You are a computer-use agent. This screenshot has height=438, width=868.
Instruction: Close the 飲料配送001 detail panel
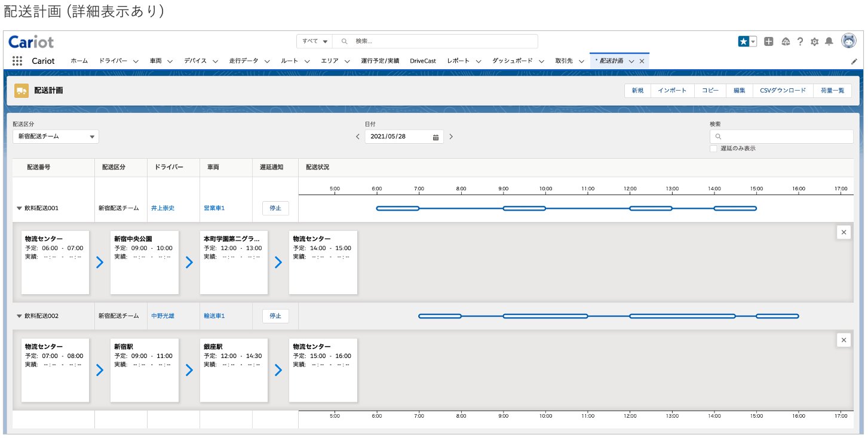click(844, 233)
